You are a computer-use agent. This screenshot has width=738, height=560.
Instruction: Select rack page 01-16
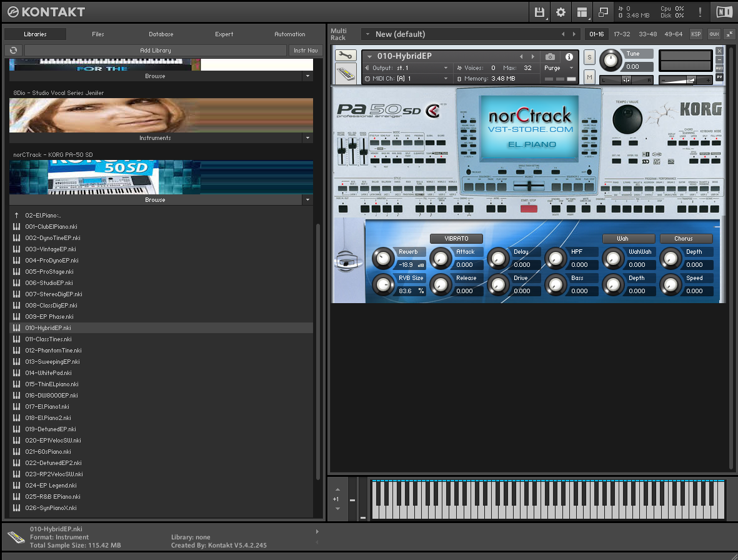point(596,34)
